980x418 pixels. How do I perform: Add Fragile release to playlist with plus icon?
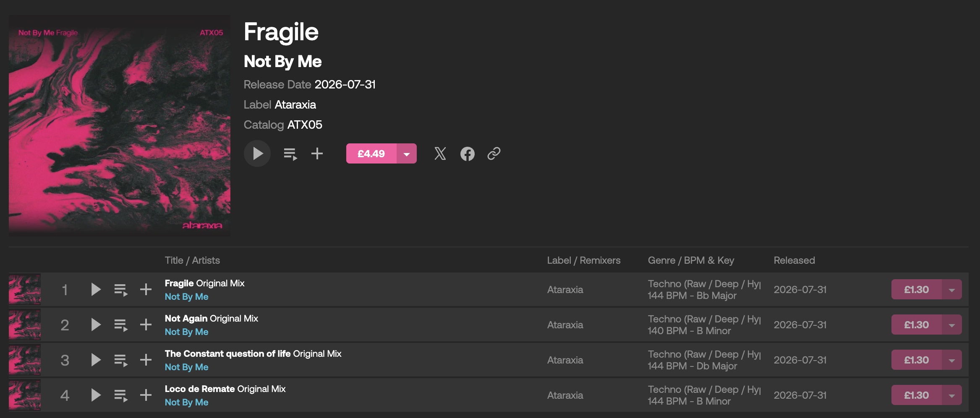[x=317, y=153]
